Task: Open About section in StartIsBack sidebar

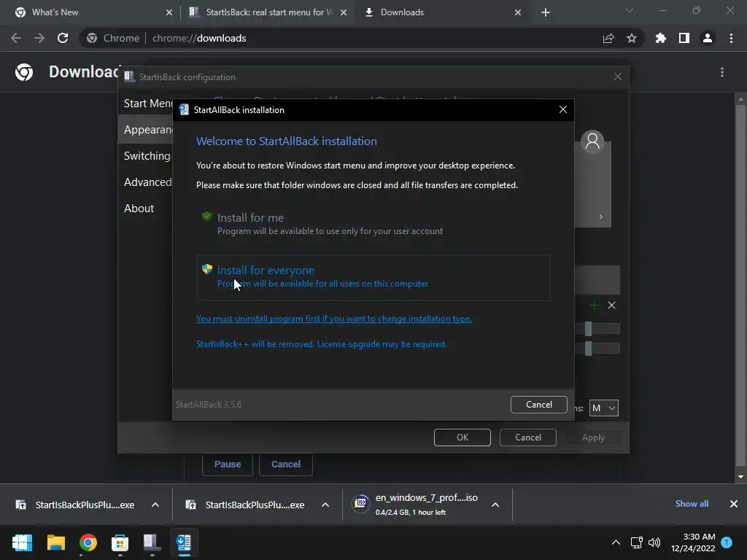Action: pyautogui.click(x=139, y=208)
